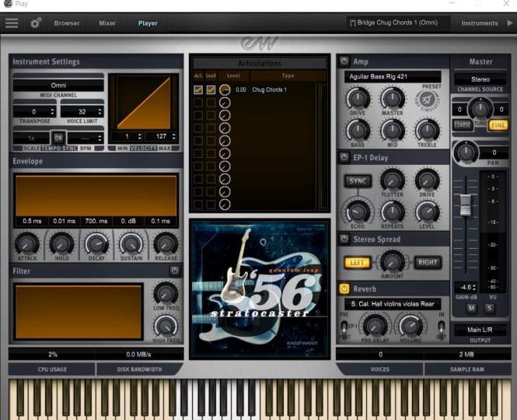Switch to the Mixer view

[x=107, y=23]
